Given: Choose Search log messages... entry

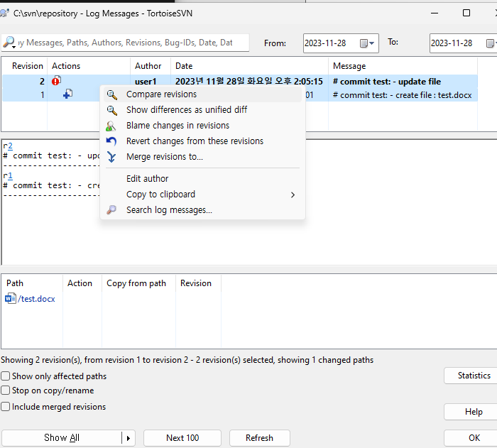Looking at the screenshot, I should click(x=202, y=210).
